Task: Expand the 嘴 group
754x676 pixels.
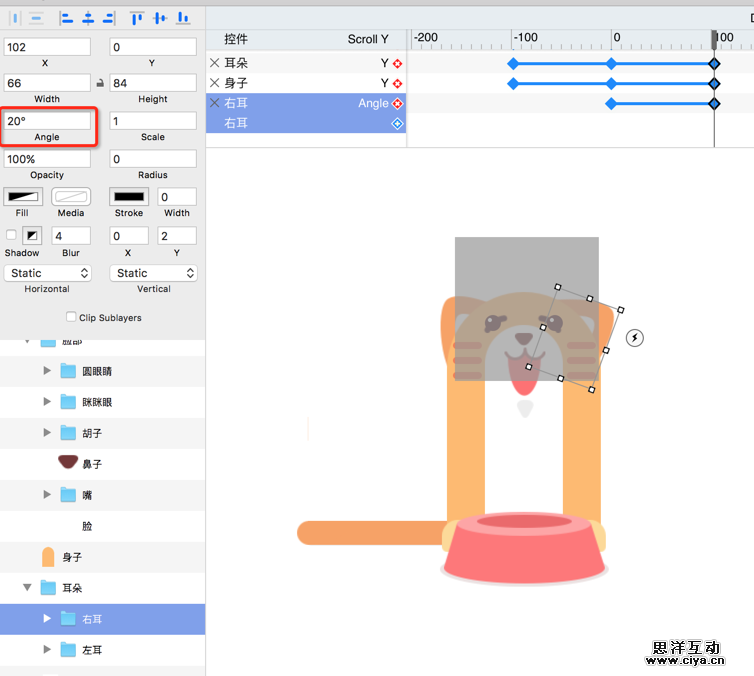Action: pos(47,495)
